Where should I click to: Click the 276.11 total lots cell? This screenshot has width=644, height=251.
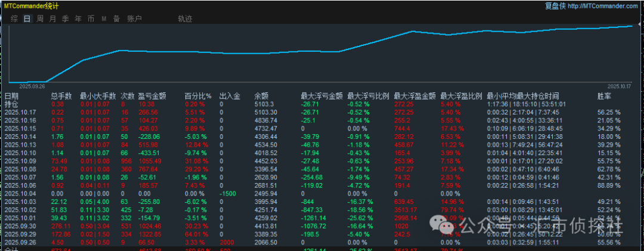click(x=60, y=225)
